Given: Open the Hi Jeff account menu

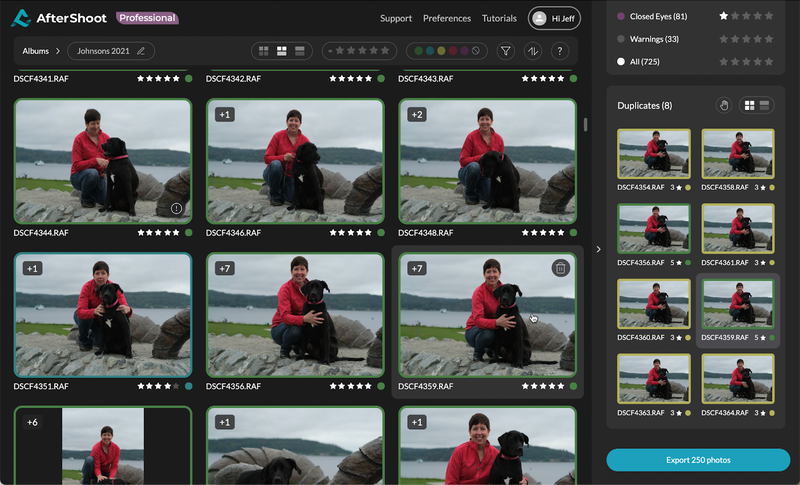Looking at the screenshot, I should (x=552, y=18).
